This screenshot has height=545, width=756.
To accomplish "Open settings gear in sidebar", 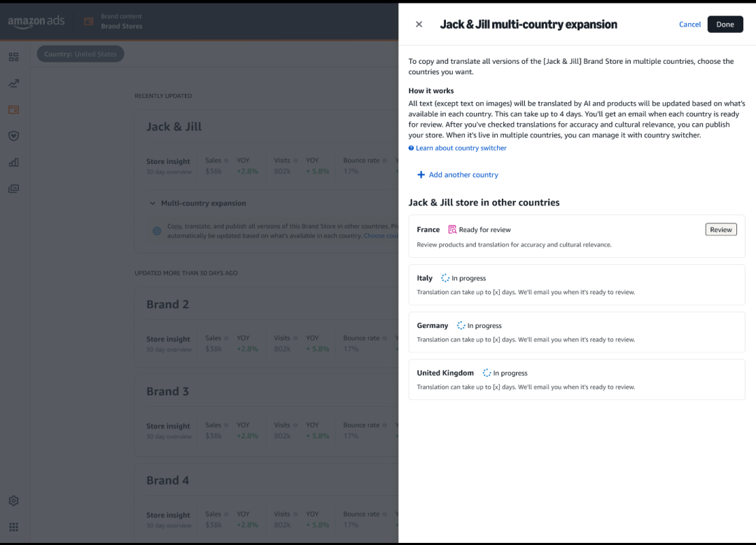I will 14,501.
